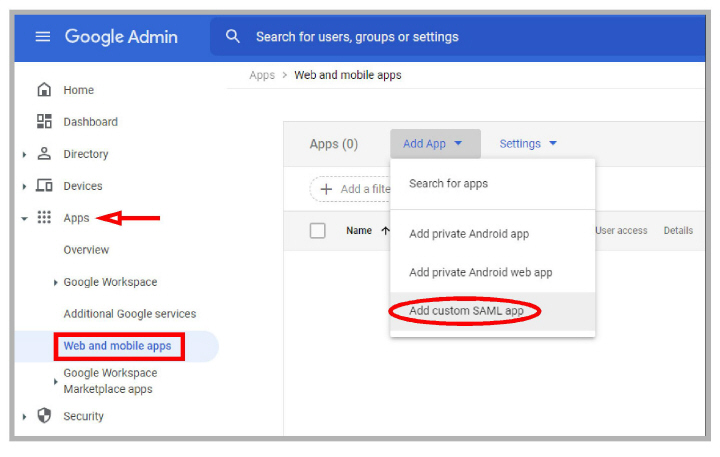720x457 pixels.
Task: Open Directory section label
Action: click(x=86, y=154)
